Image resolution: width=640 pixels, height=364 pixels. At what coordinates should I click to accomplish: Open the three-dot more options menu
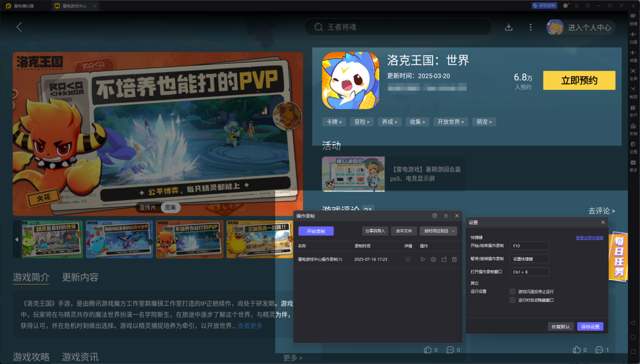[530, 27]
